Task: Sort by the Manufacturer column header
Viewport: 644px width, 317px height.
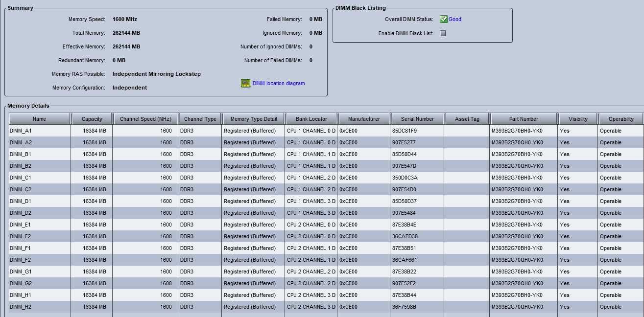Action: (x=364, y=119)
